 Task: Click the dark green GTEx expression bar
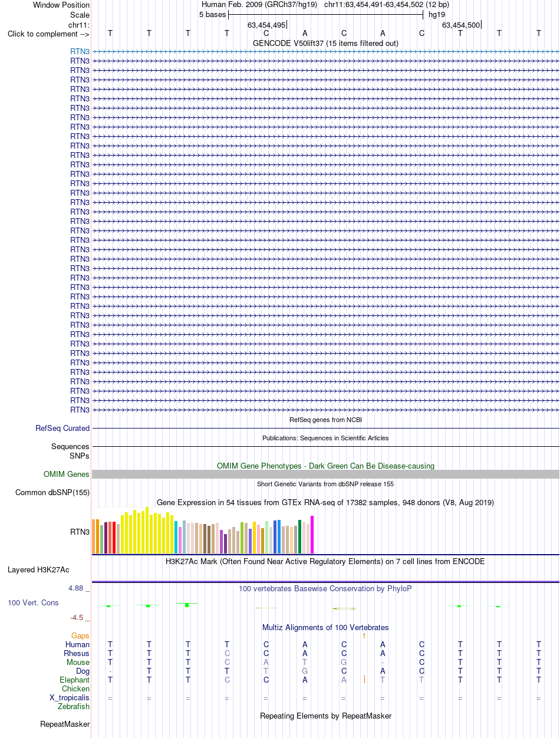click(300, 536)
